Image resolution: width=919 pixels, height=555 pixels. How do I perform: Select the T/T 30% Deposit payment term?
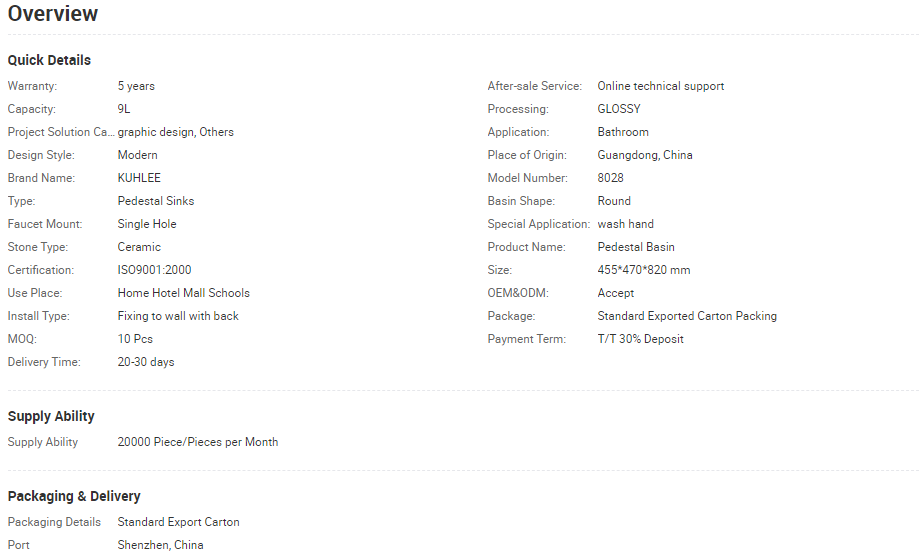click(x=641, y=339)
